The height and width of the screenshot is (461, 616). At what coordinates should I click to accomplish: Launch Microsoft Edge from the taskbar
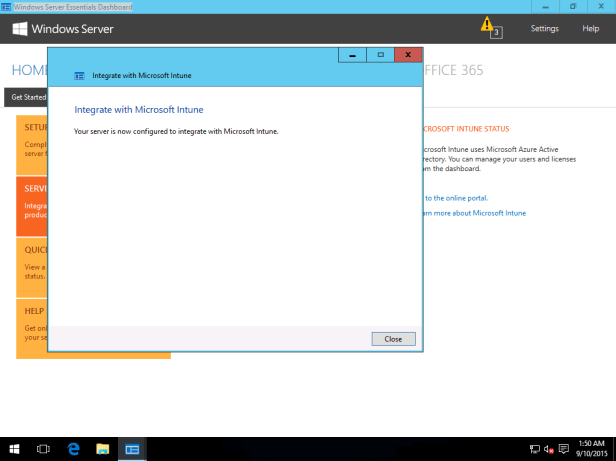coord(73,449)
